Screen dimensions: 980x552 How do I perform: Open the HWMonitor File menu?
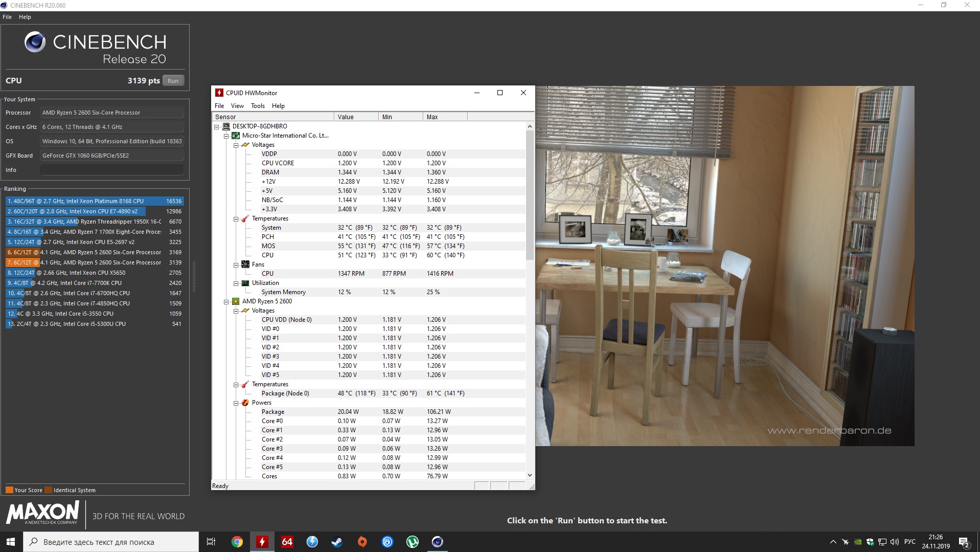coord(219,106)
